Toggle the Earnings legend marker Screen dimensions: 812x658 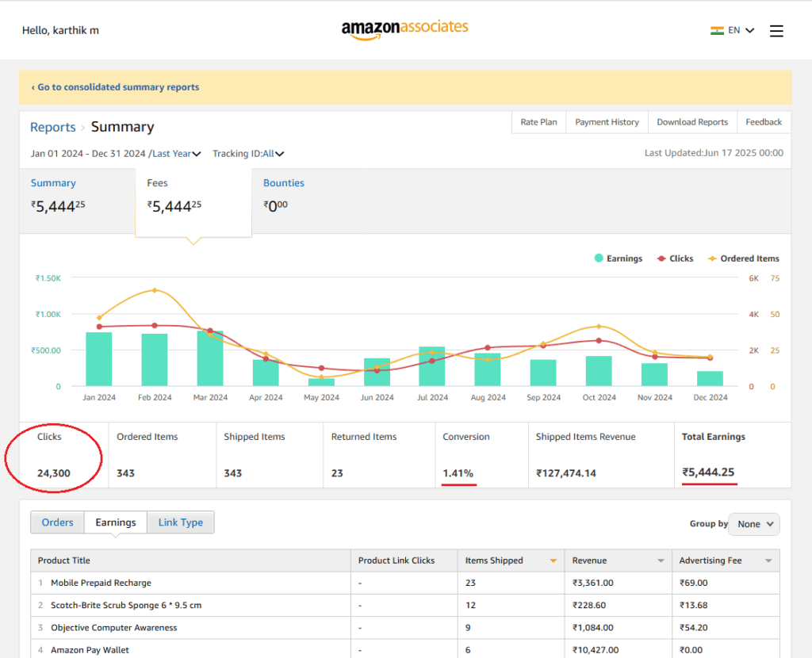click(x=599, y=258)
